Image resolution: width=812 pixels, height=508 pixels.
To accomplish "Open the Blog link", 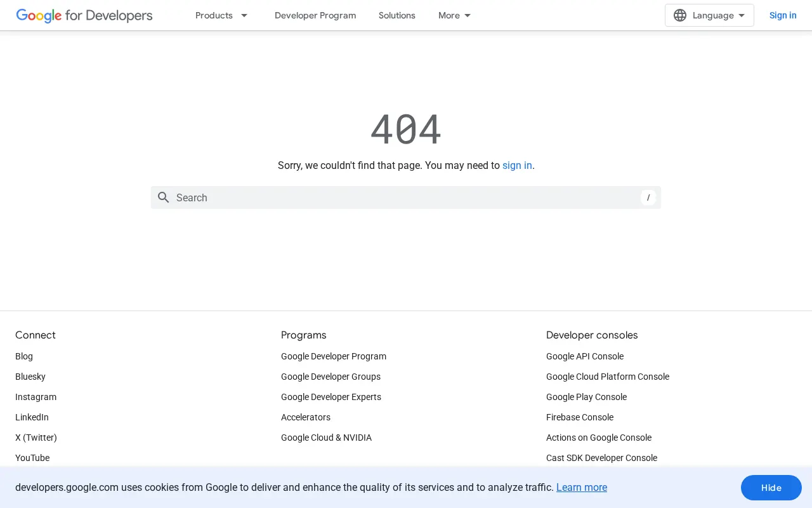I will tap(24, 356).
